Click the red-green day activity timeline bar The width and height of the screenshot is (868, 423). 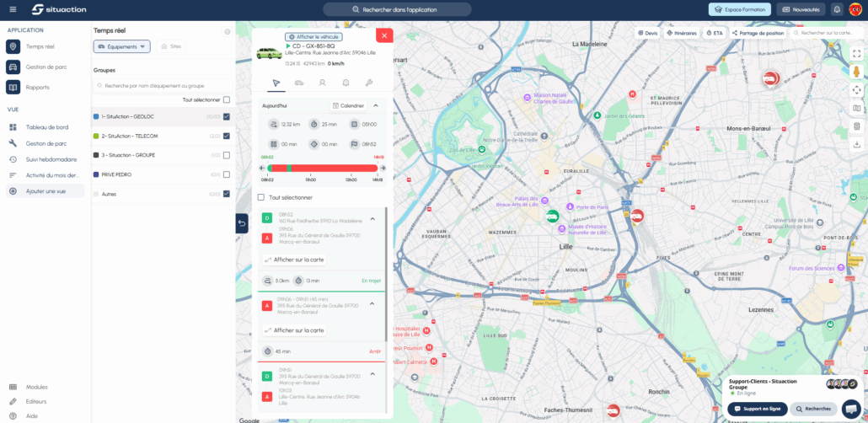pyautogui.click(x=322, y=168)
